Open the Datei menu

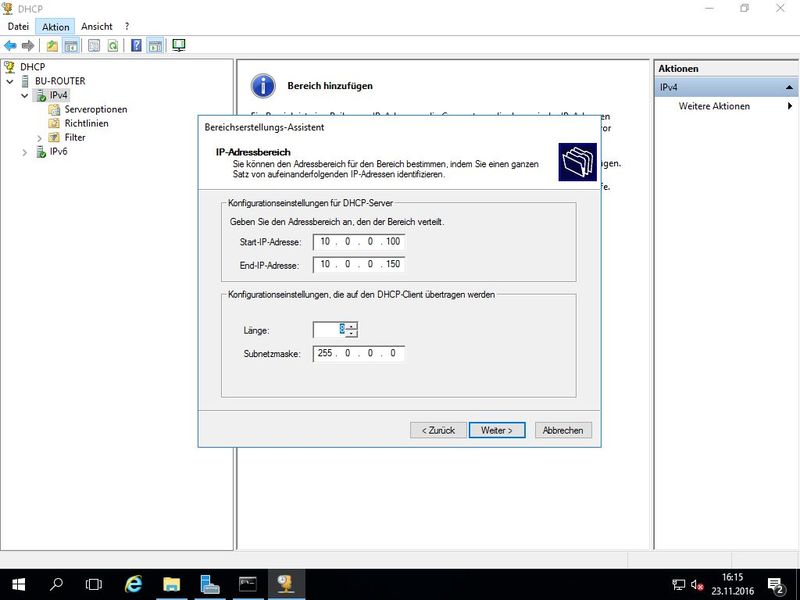tap(18, 26)
